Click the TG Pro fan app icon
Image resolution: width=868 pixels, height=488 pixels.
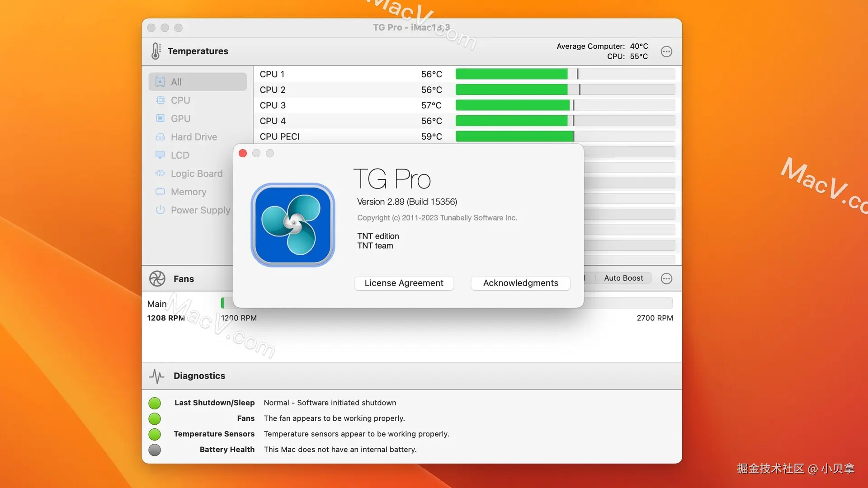[x=293, y=225]
